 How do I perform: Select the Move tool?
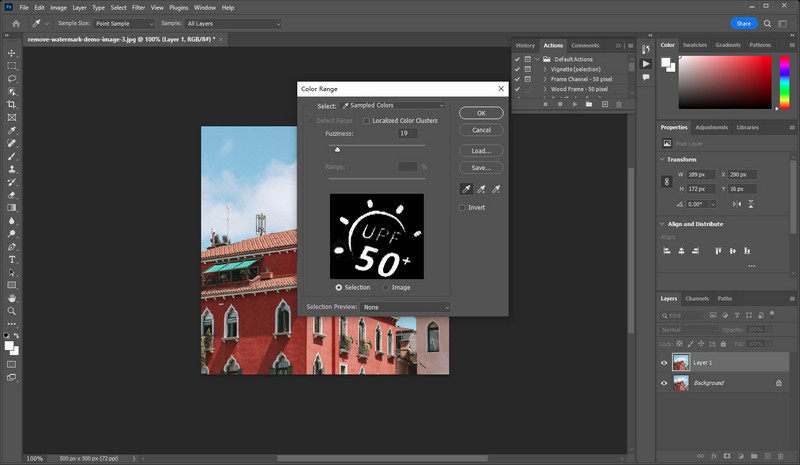tap(12, 53)
